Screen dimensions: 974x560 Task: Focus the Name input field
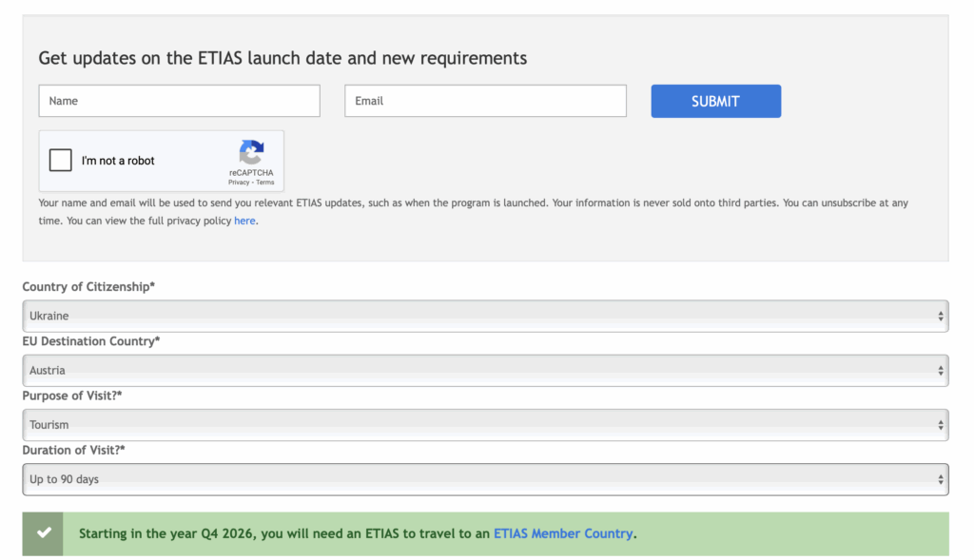point(180,101)
